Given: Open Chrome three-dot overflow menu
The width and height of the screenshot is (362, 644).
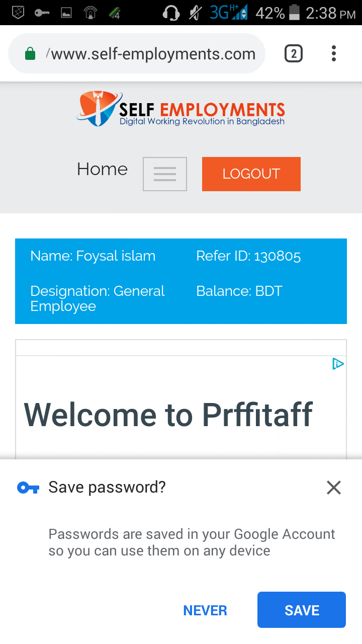Looking at the screenshot, I should coord(333,53).
